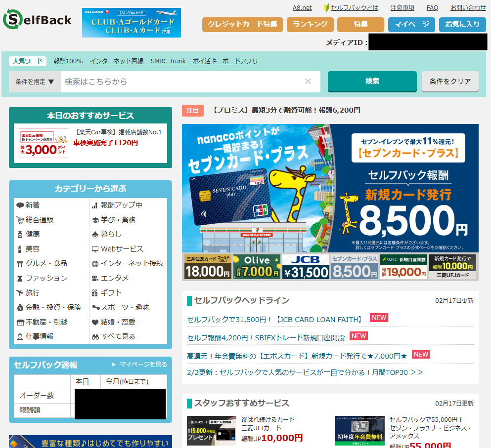Clear search field with the X icon
491x448 pixels.
click(308, 81)
